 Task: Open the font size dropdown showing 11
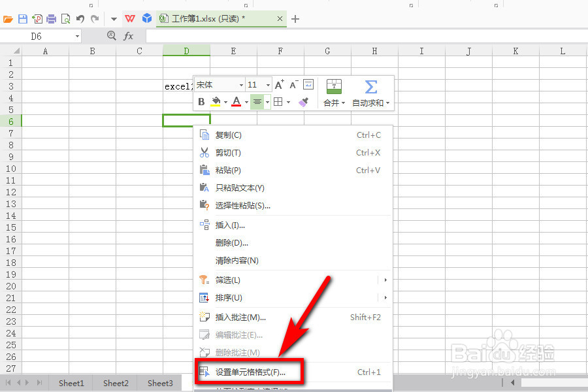pos(255,84)
